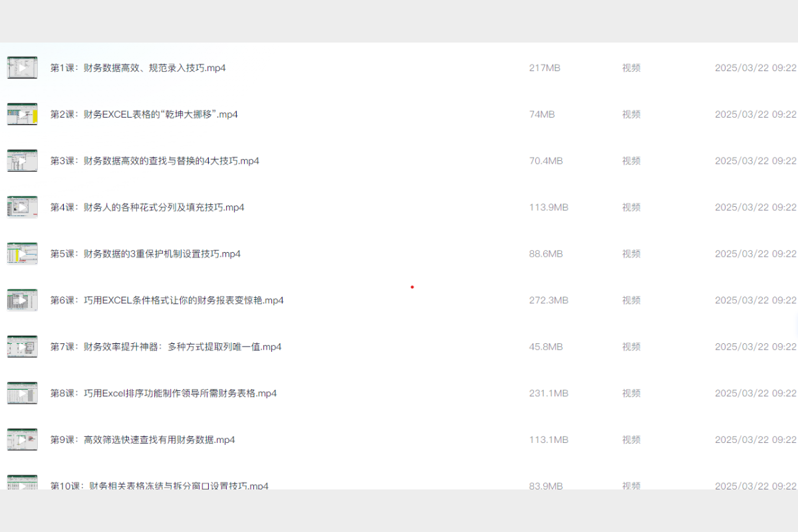Select file 第9课：高效筛选快速查找有用财务数据.mp4
The image size is (798, 532).
(143, 440)
